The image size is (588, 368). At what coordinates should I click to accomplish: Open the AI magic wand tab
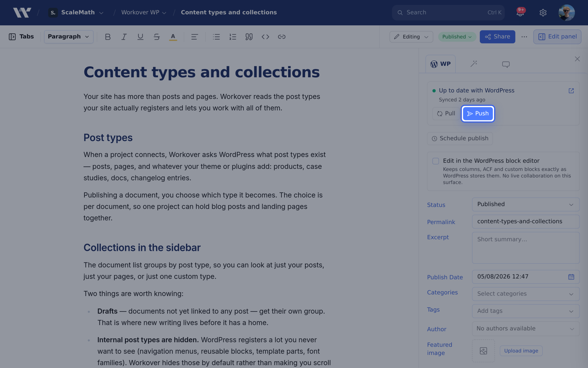(474, 64)
